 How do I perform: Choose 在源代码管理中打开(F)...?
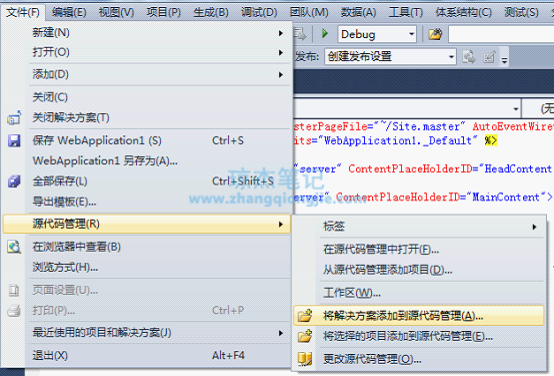pos(419,250)
